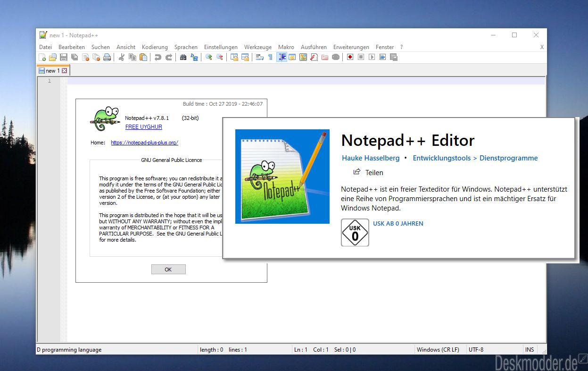Click the Close document toolbar icon

tap(85, 57)
